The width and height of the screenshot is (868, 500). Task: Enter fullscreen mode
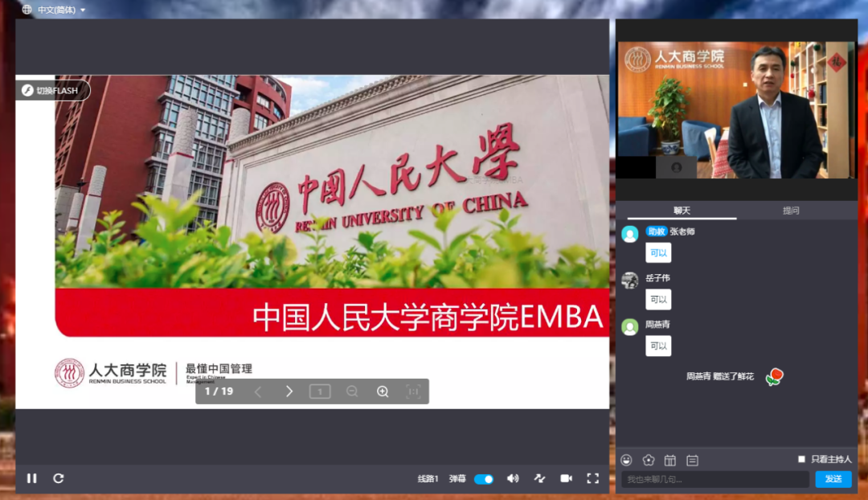592,478
